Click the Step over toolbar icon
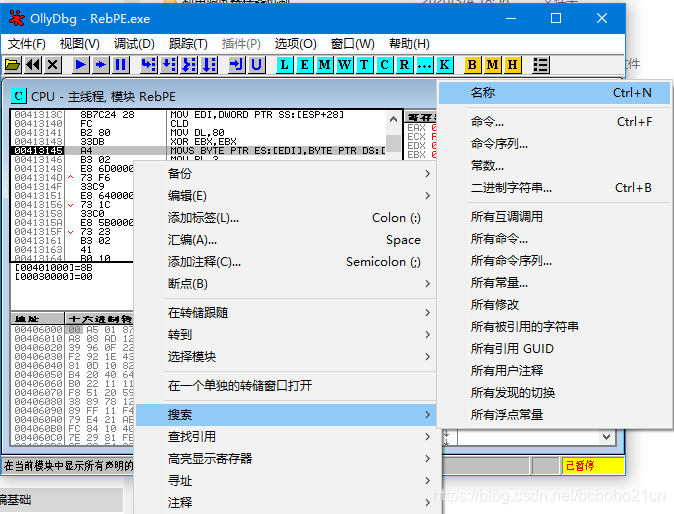 click(169, 65)
